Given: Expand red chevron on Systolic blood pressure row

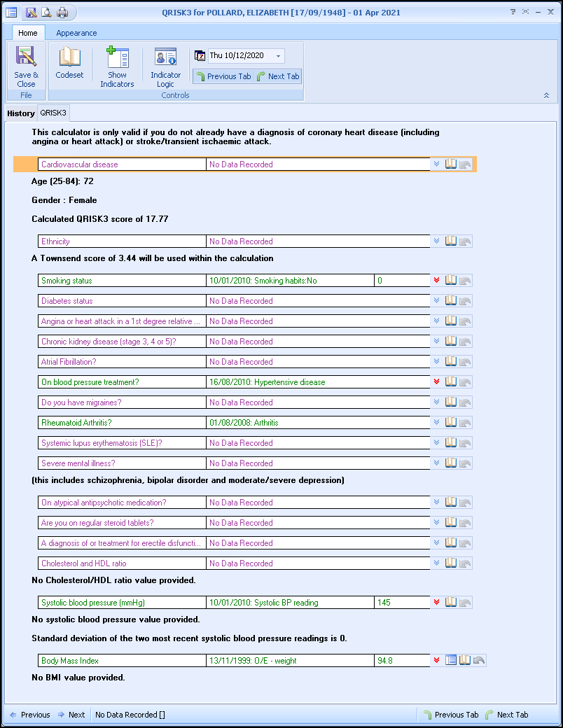Looking at the screenshot, I should coord(436,603).
